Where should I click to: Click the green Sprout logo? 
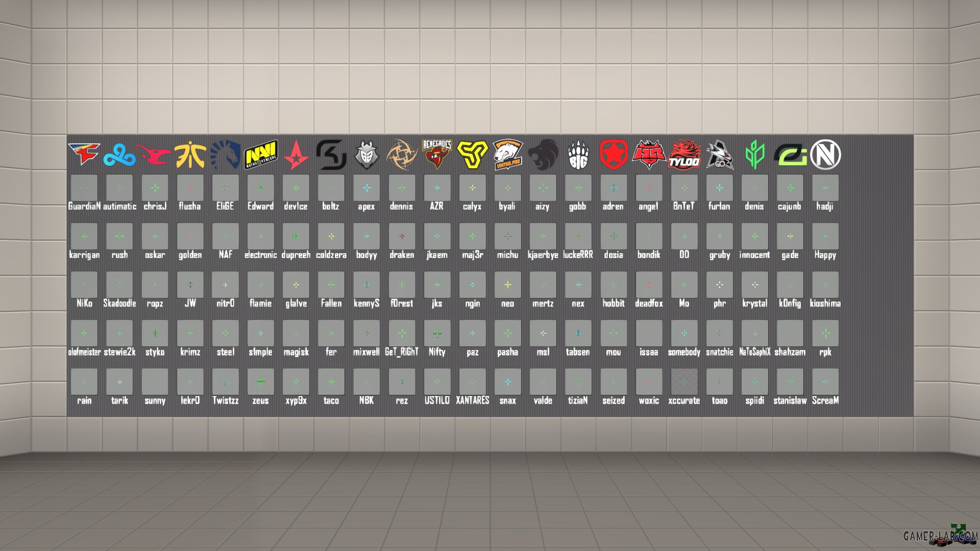coord(755,155)
